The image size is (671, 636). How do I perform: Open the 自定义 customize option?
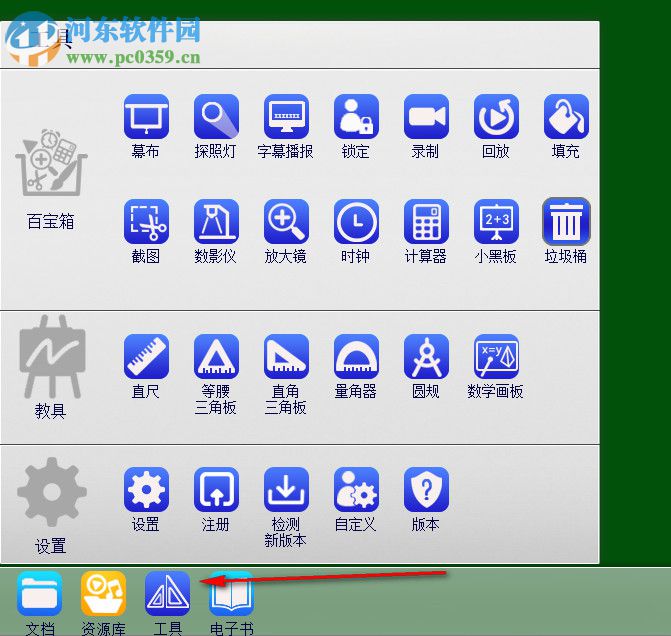click(356, 490)
